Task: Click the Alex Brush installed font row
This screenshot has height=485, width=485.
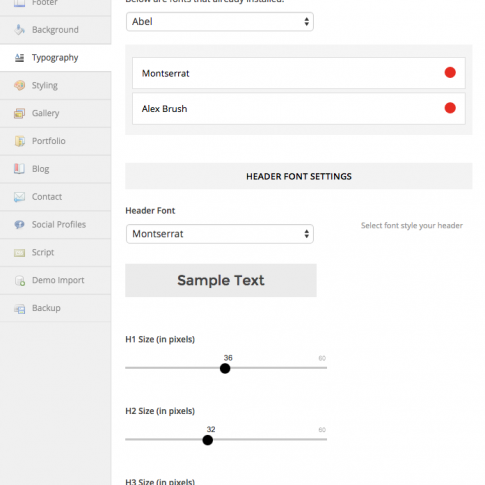Action: point(299,109)
